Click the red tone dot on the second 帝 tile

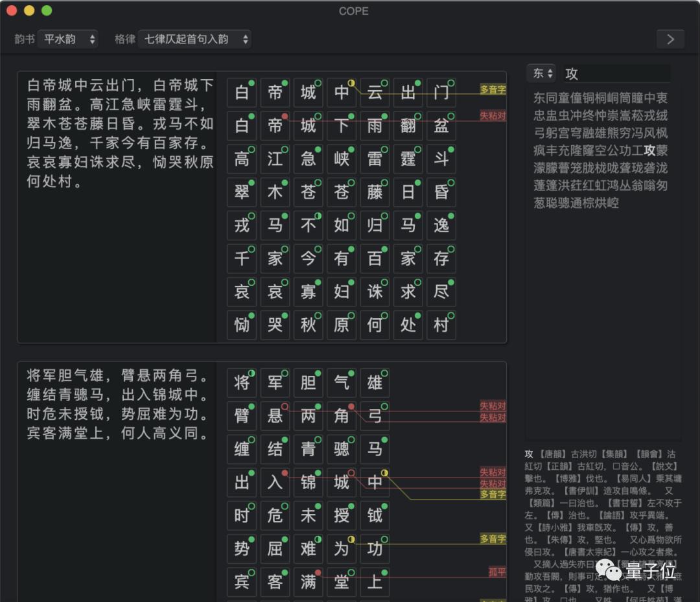coord(284,117)
